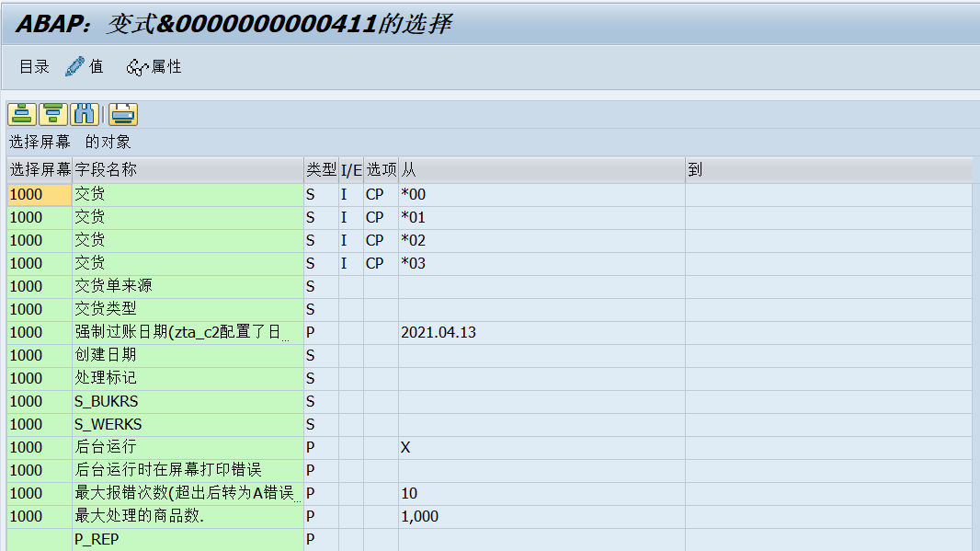Image resolution: width=980 pixels, height=551 pixels.
Task: Click the empty 到 cell of the *00 row
Action: [828, 194]
